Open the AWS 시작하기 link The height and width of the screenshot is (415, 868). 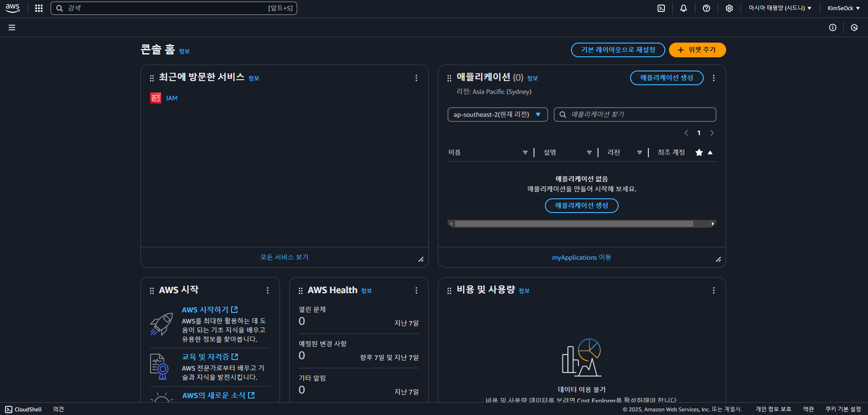click(210, 310)
